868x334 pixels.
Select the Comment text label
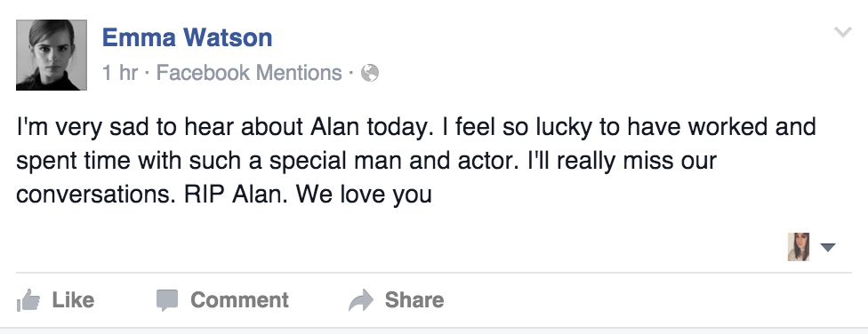click(240, 300)
